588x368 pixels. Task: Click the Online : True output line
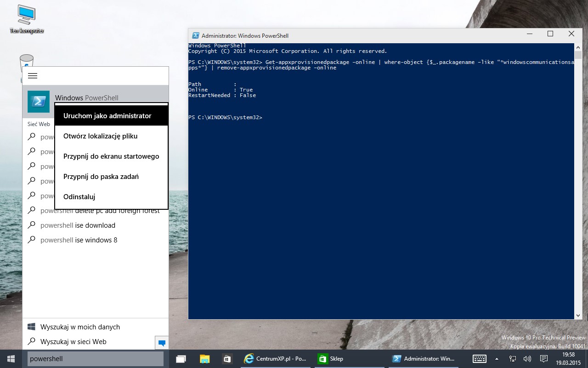pos(220,90)
